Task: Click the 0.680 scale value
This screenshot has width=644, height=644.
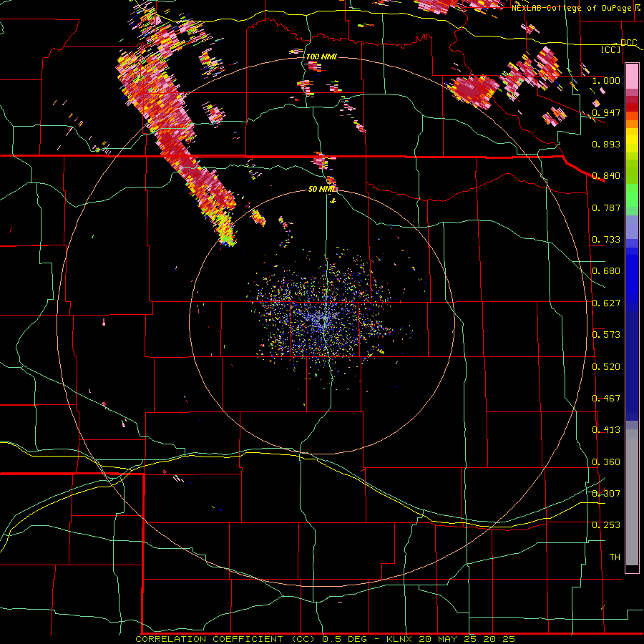Action: pos(606,271)
